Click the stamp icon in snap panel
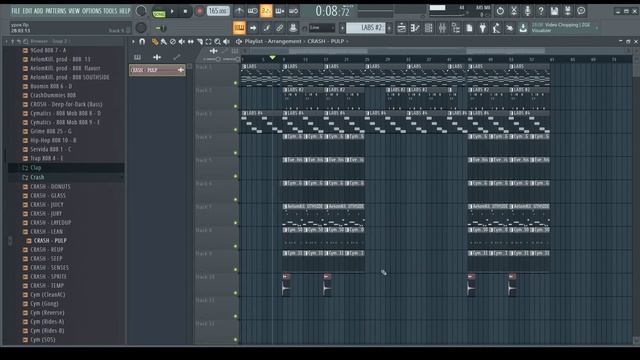The image size is (640, 360). click(293, 28)
